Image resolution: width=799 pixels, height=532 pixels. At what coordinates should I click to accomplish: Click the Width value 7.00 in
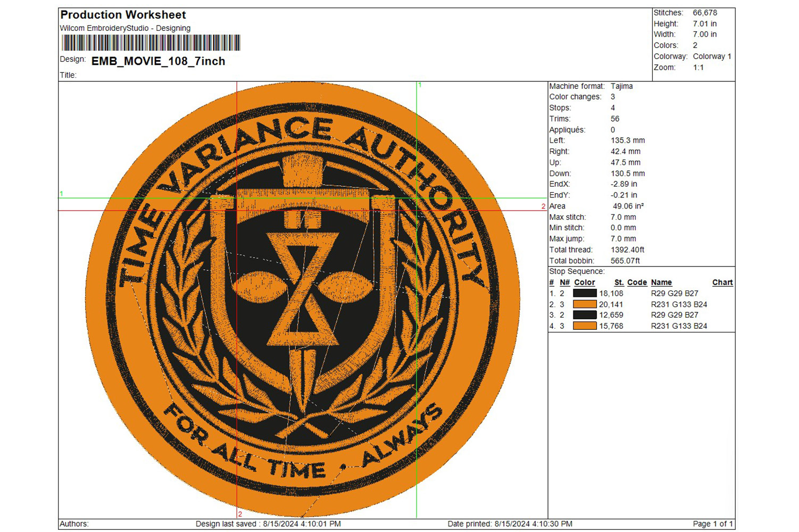click(704, 35)
